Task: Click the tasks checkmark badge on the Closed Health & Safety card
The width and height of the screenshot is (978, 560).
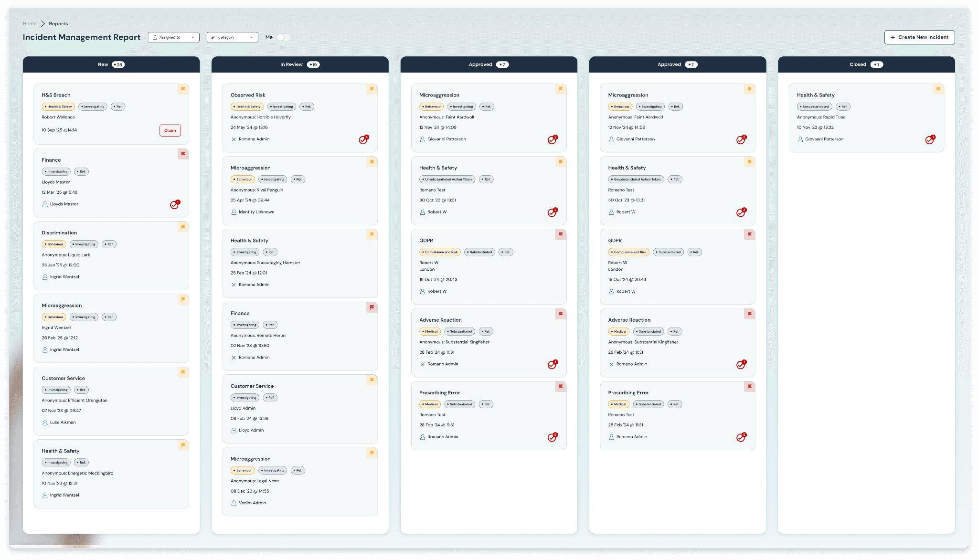Action: (x=929, y=140)
